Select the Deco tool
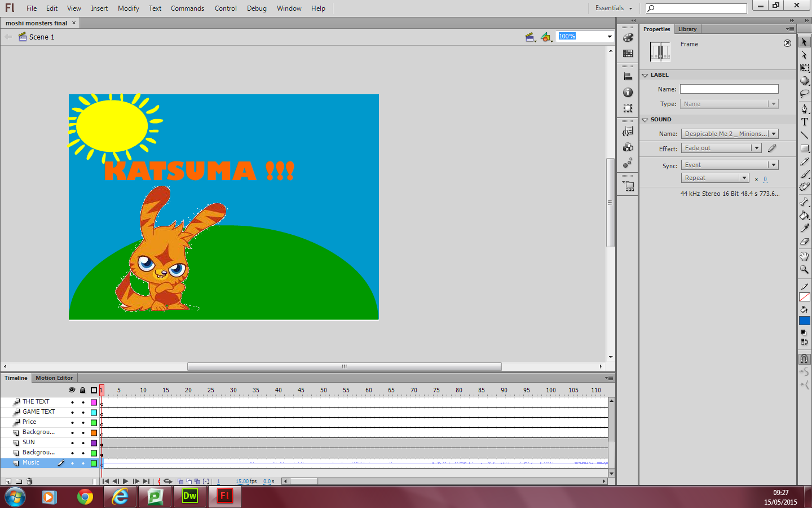Viewport: 812px width, 508px height. pos(805,187)
